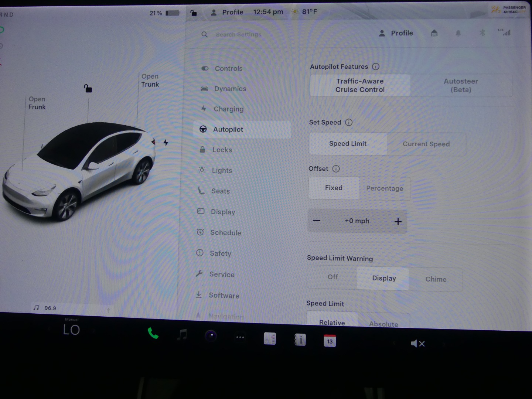Open the dashcam camera app in the dock

[211, 336]
